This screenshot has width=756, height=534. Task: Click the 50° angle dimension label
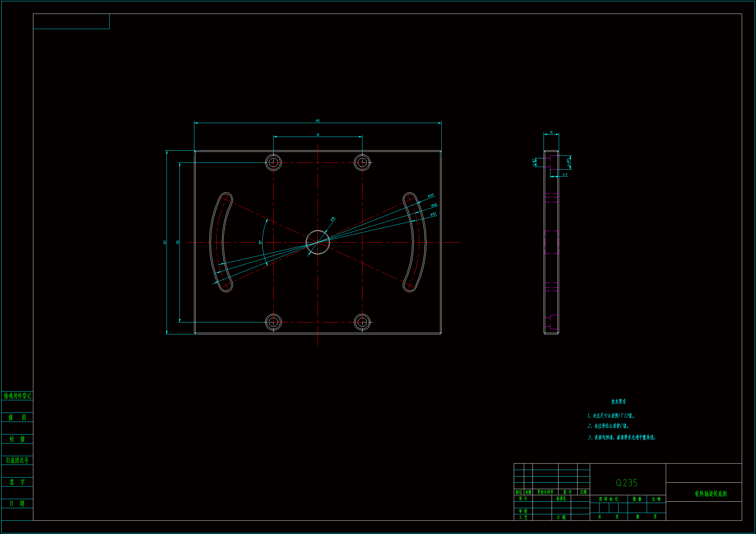[260, 242]
